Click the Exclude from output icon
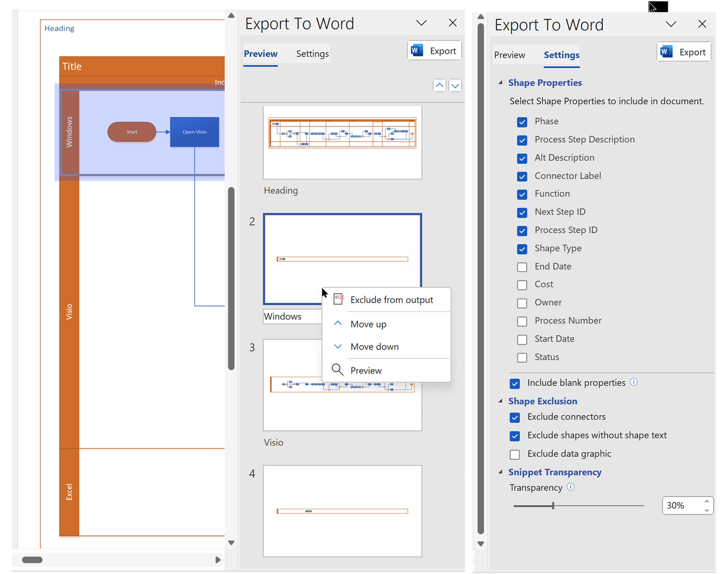 (338, 299)
